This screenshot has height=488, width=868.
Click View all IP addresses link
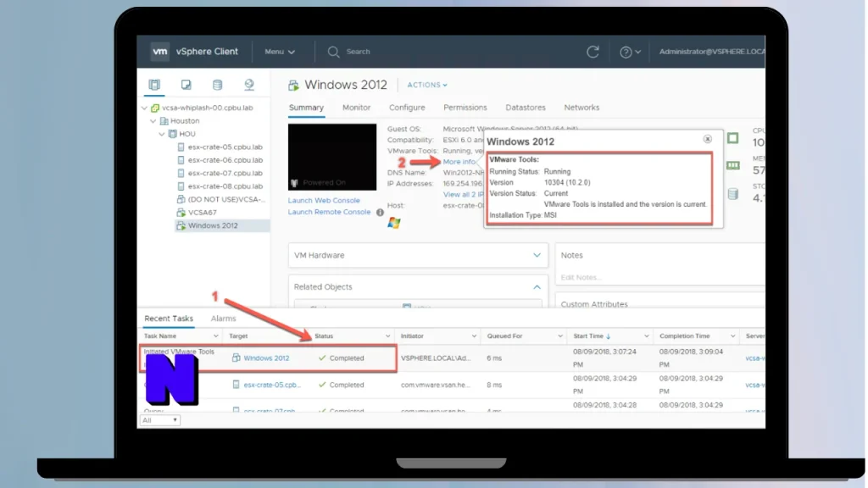[464, 194]
